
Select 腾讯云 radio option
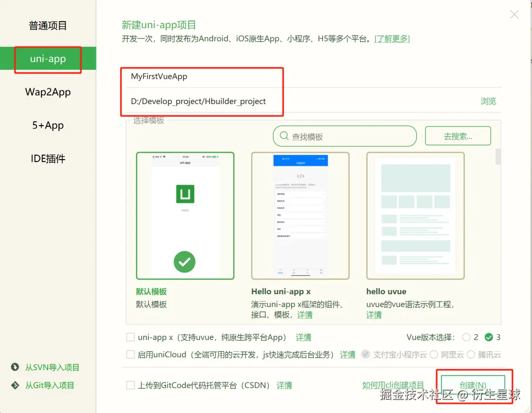(470, 354)
